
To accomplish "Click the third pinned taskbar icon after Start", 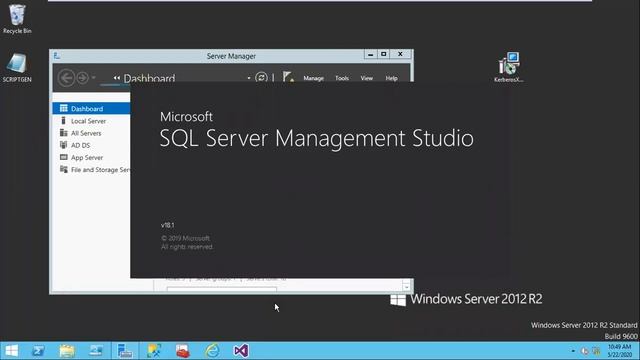I will [96, 351].
